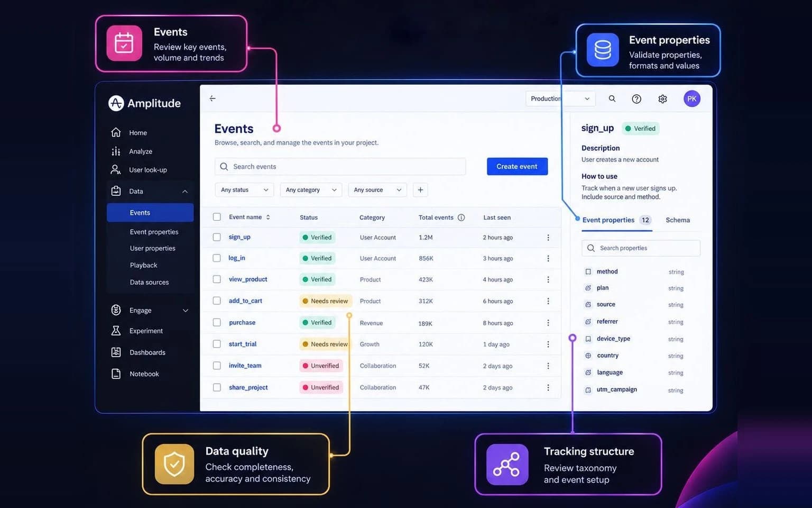Click the Experiment flask icon
Image resolution: width=812 pixels, height=508 pixels.
tap(116, 331)
